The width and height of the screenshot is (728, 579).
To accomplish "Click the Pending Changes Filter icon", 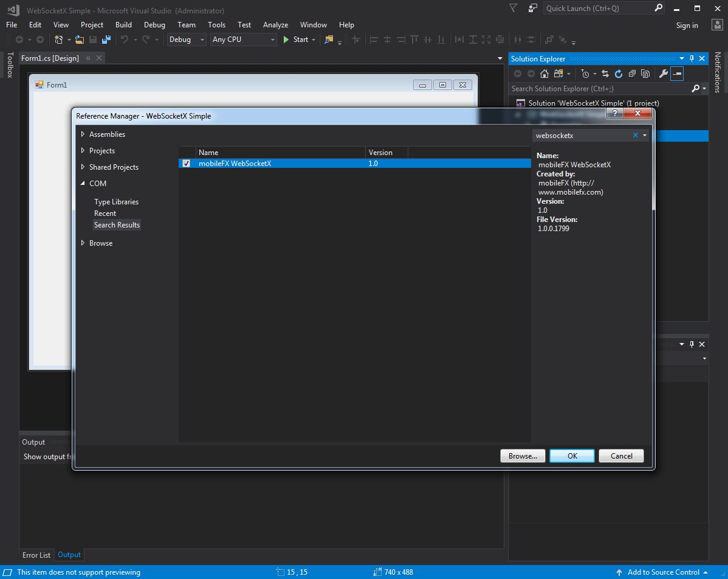I will 585,74.
